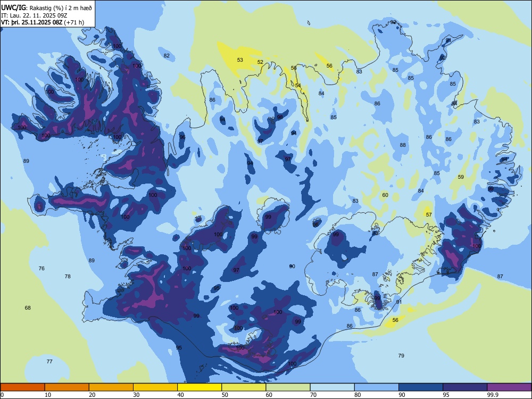
Task: Click the map value 98 in the north
Action: pos(280,118)
